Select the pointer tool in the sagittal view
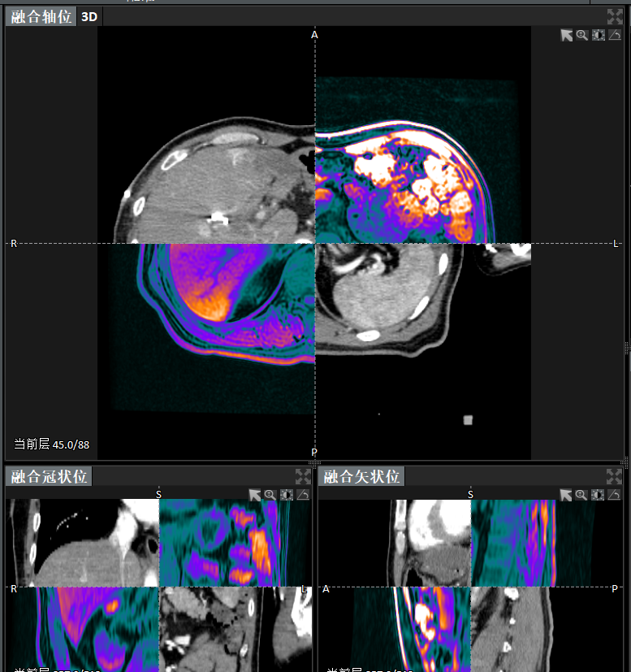This screenshot has height=672, width=631. click(x=565, y=495)
